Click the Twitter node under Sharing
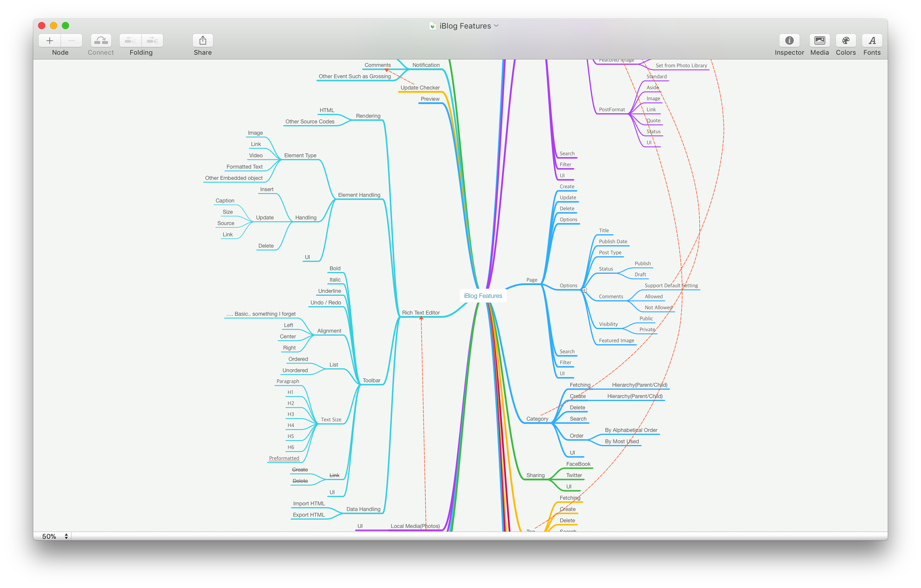This screenshot has width=921, height=588. pos(574,476)
